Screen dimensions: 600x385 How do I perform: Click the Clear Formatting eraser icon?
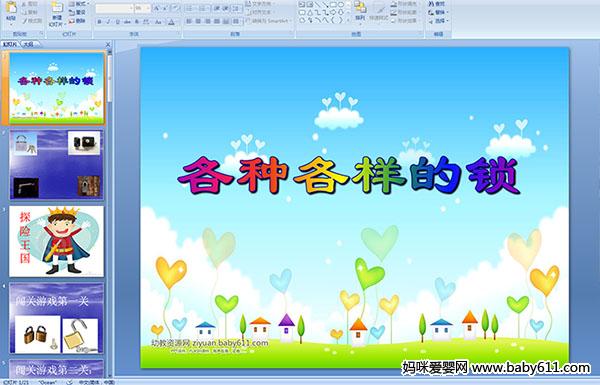coord(175,8)
